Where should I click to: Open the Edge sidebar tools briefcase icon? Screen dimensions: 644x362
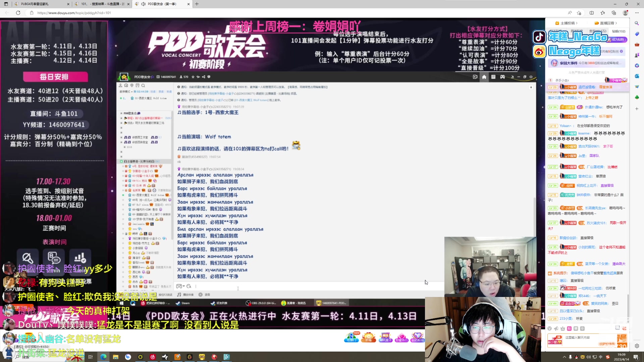point(637,45)
